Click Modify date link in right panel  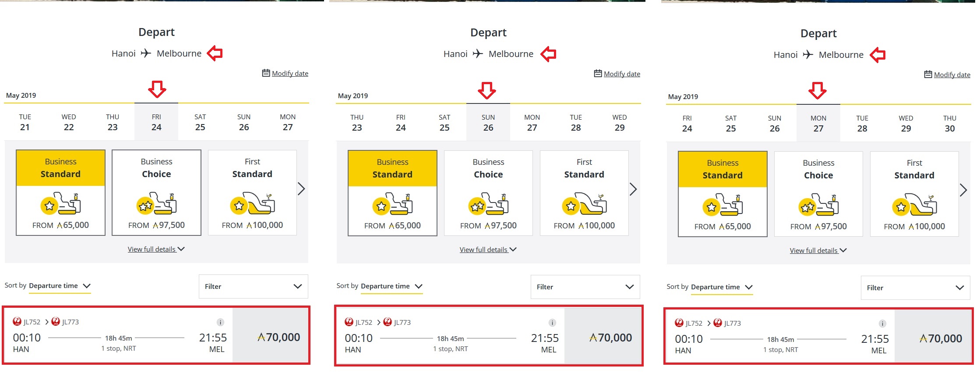tap(952, 75)
